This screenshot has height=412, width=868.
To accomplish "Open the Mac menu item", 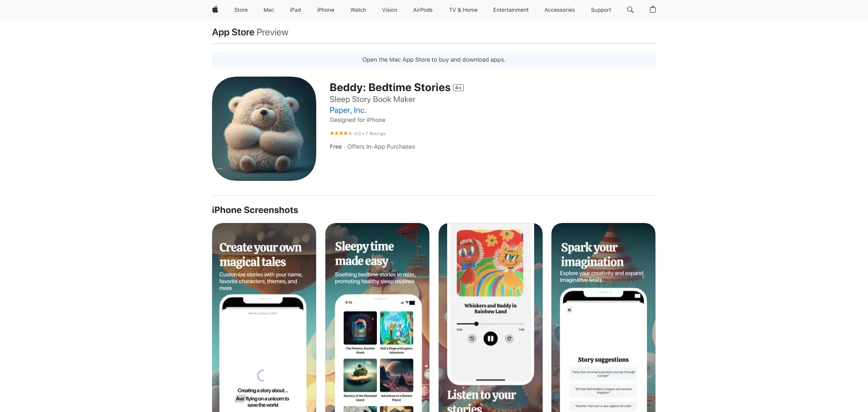I will [x=269, y=10].
